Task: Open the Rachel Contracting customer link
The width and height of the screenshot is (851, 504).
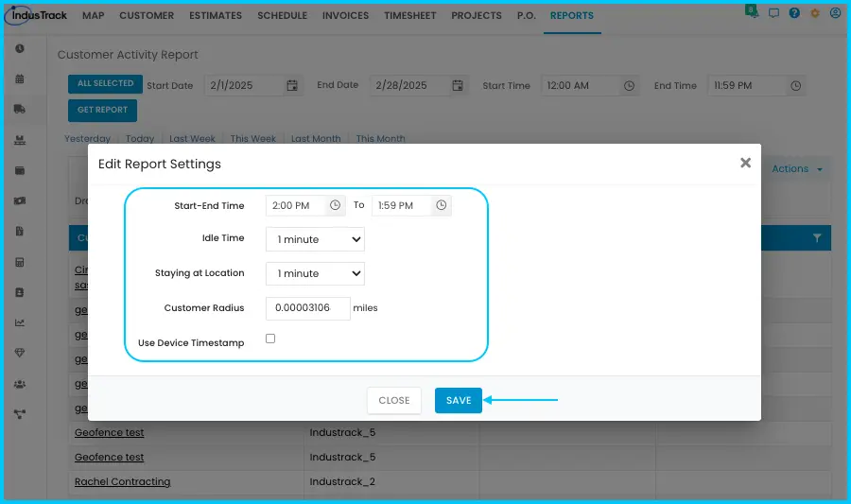Action: (123, 481)
